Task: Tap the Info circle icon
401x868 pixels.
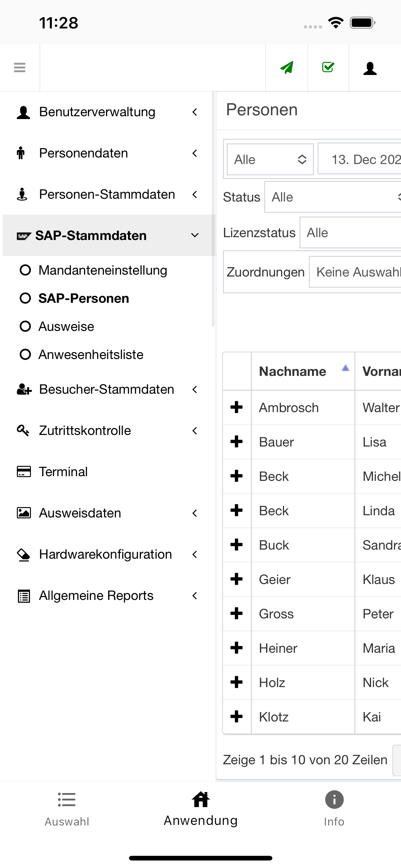Action: [x=334, y=800]
